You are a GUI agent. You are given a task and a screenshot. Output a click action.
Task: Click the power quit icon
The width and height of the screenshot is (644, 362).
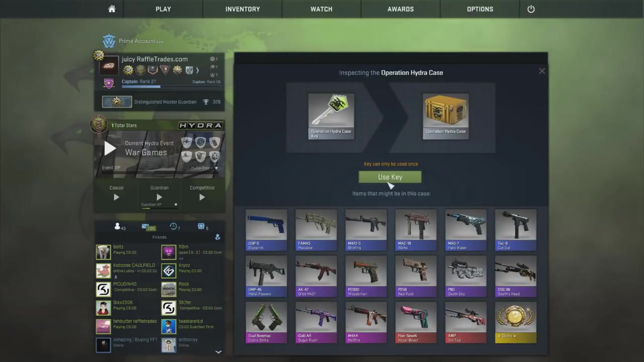click(531, 9)
